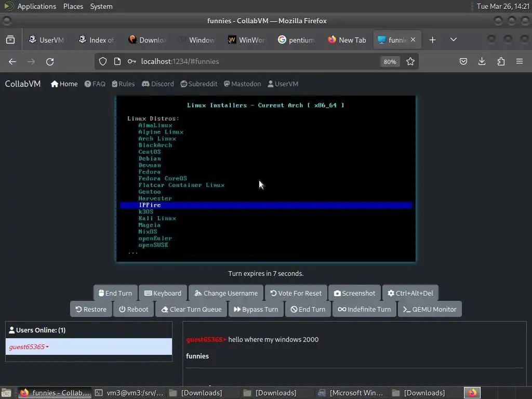Image resolution: width=532 pixels, height=399 pixels.
Task: Click the Restore button
Action: click(91, 309)
